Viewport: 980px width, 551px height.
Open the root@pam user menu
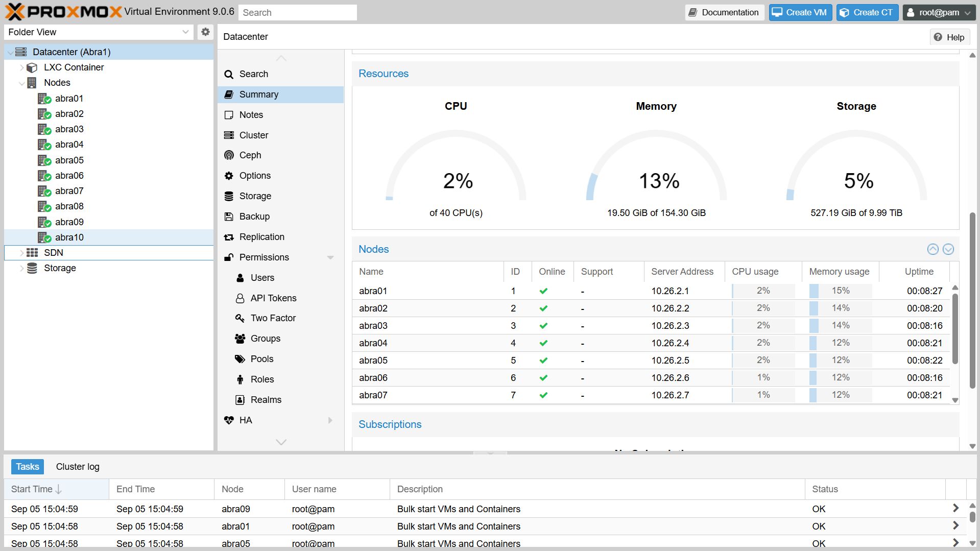tap(939, 12)
